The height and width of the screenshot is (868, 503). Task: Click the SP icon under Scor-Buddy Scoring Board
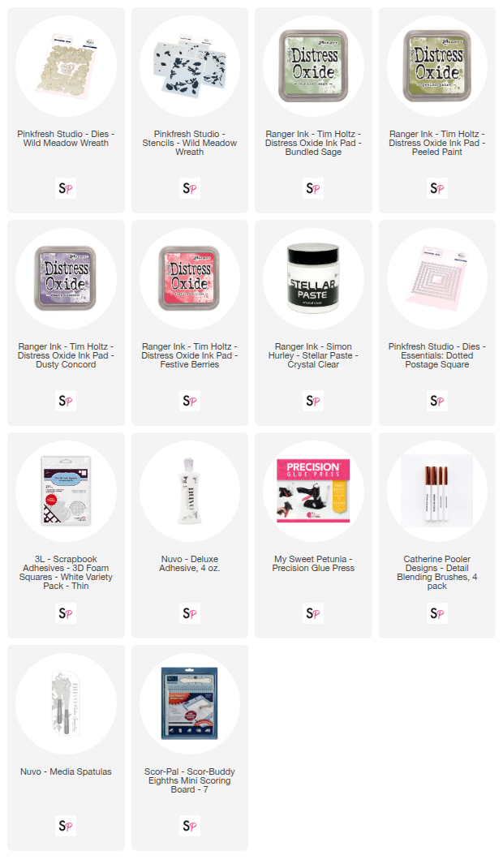pos(190,826)
